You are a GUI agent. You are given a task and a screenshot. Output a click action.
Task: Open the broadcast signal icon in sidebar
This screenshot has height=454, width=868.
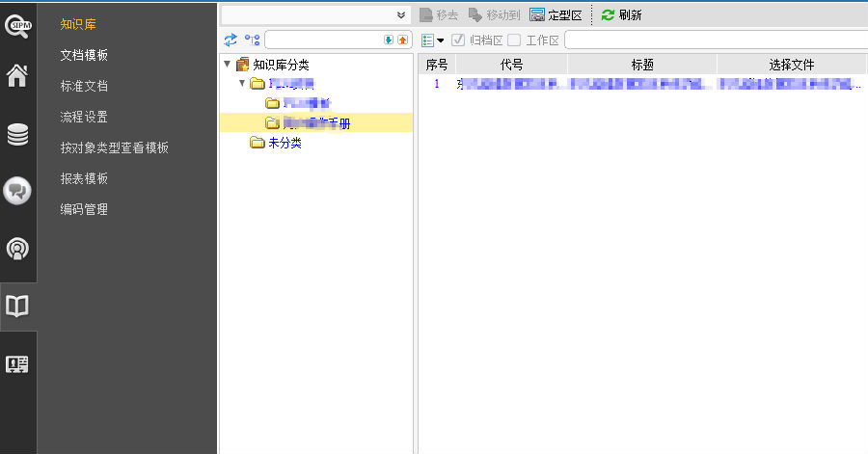point(17,249)
